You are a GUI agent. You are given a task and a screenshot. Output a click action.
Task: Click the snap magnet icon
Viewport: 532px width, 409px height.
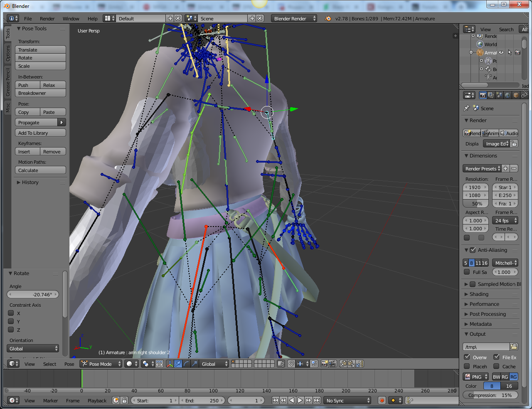tap(291, 364)
